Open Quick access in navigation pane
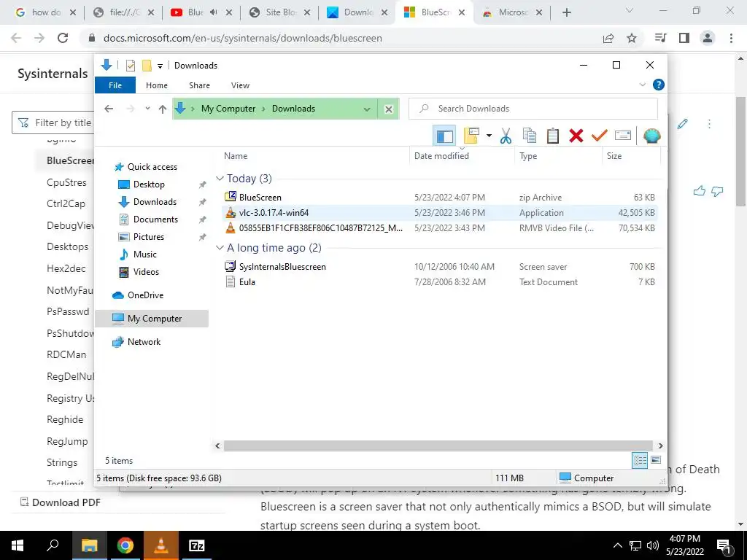 [146, 167]
